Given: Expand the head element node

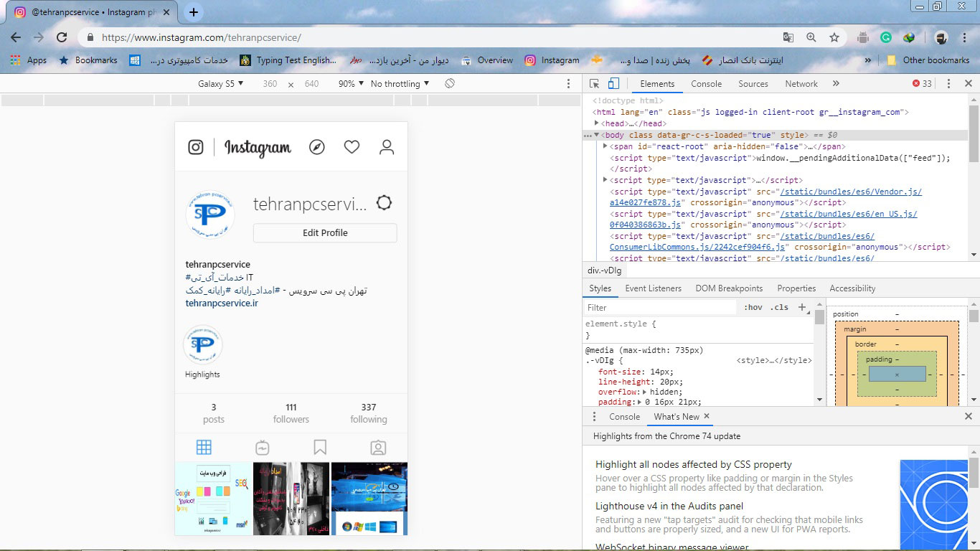Looking at the screenshot, I should 597,123.
